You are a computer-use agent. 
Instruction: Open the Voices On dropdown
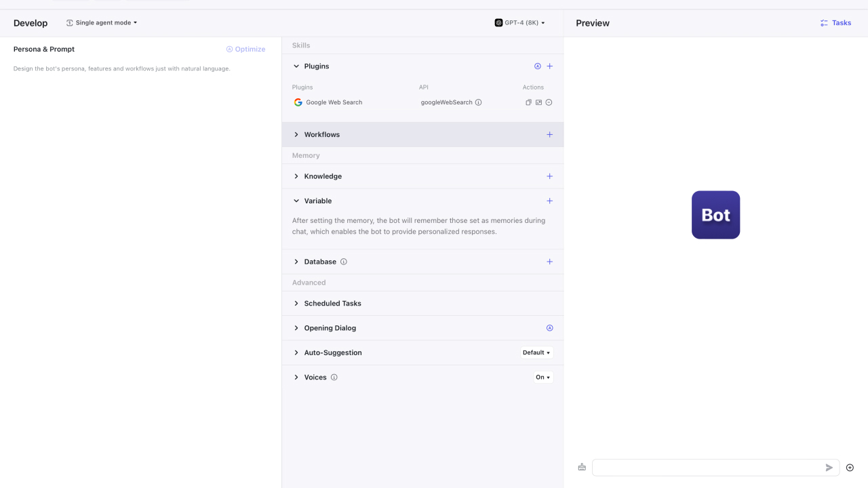pyautogui.click(x=543, y=378)
